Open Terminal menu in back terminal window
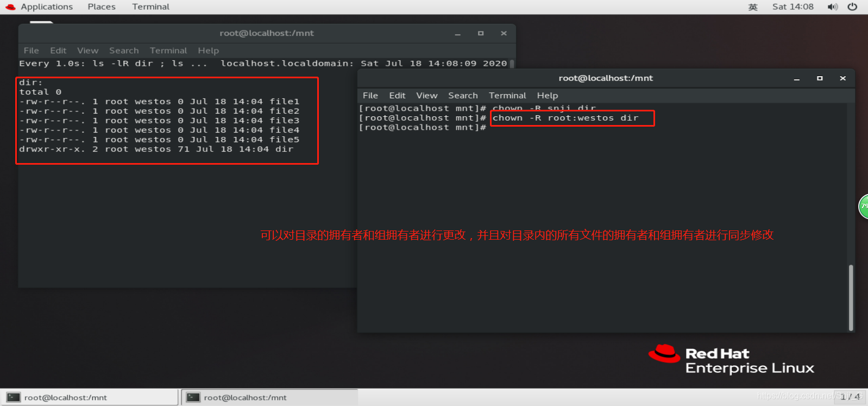The height and width of the screenshot is (406, 868). coord(168,51)
